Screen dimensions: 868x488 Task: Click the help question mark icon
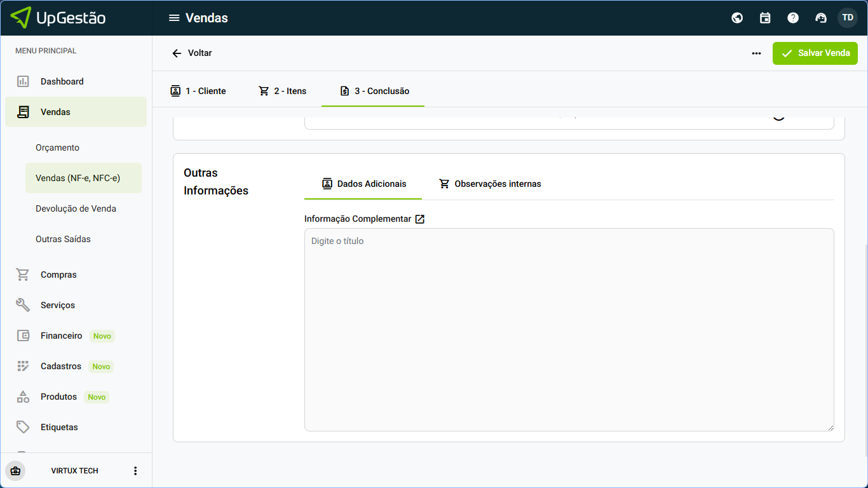point(793,18)
